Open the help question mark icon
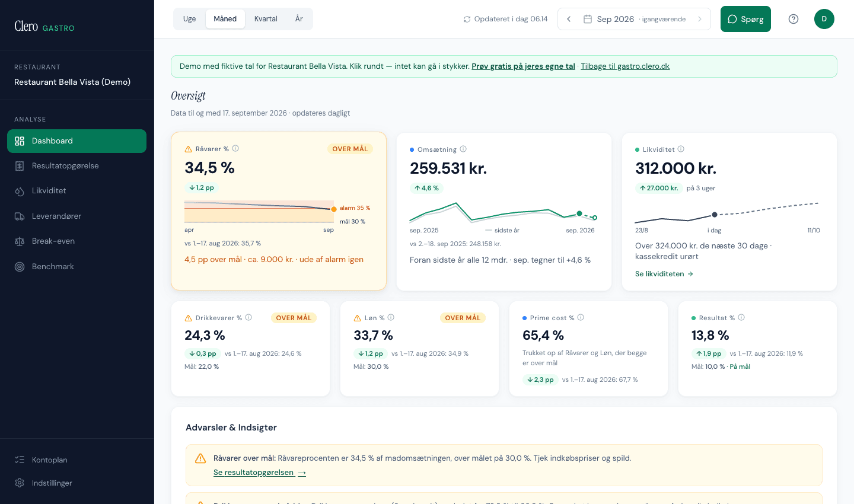 tap(794, 19)
